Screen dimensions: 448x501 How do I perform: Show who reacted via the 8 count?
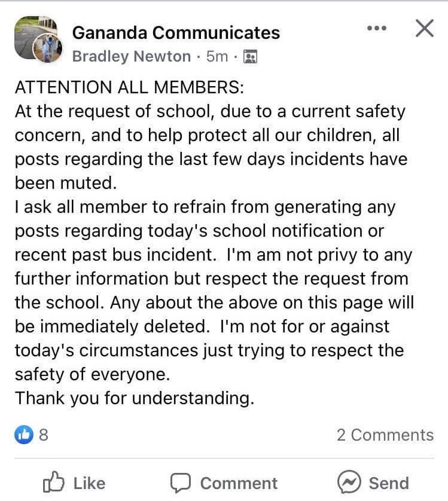[x=44, y=435]
